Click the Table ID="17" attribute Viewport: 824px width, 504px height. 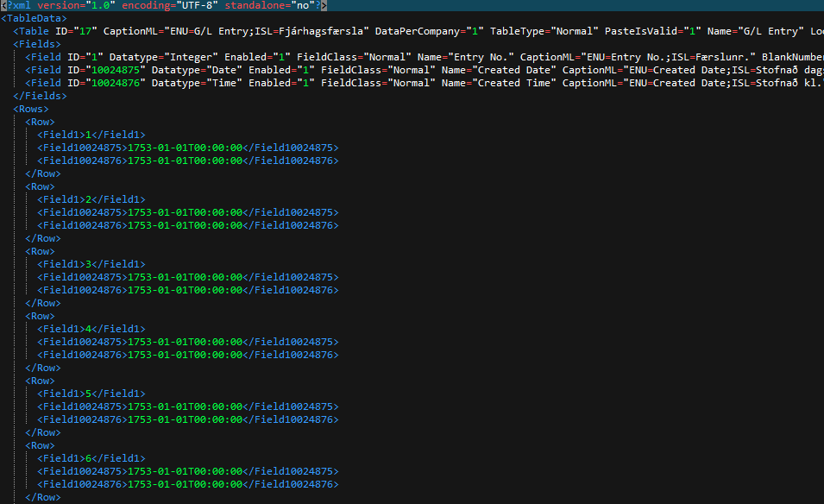pyautogui.click(x=76, y=31)
